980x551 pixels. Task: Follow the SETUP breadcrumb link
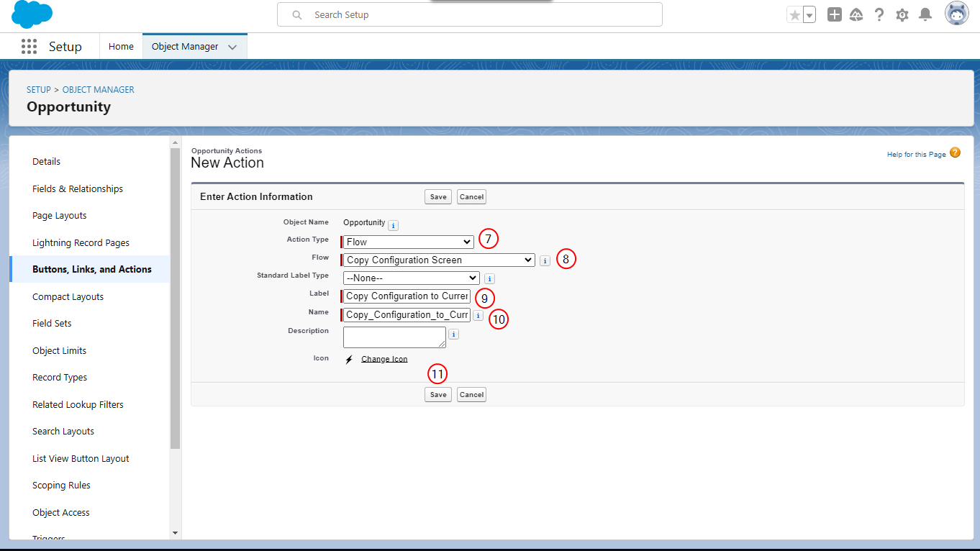39,90
